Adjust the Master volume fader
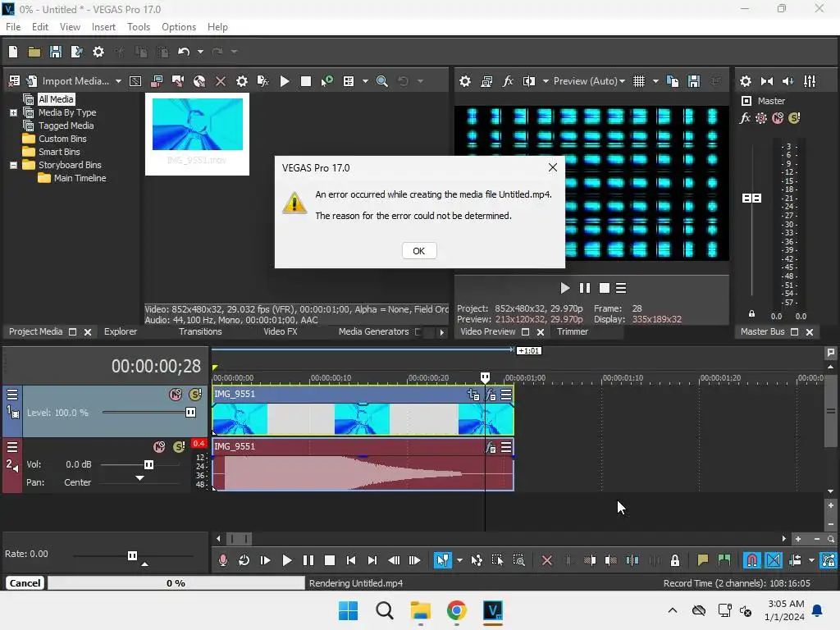This screenshot has height=630, width=840. click(x=751, y=199)
